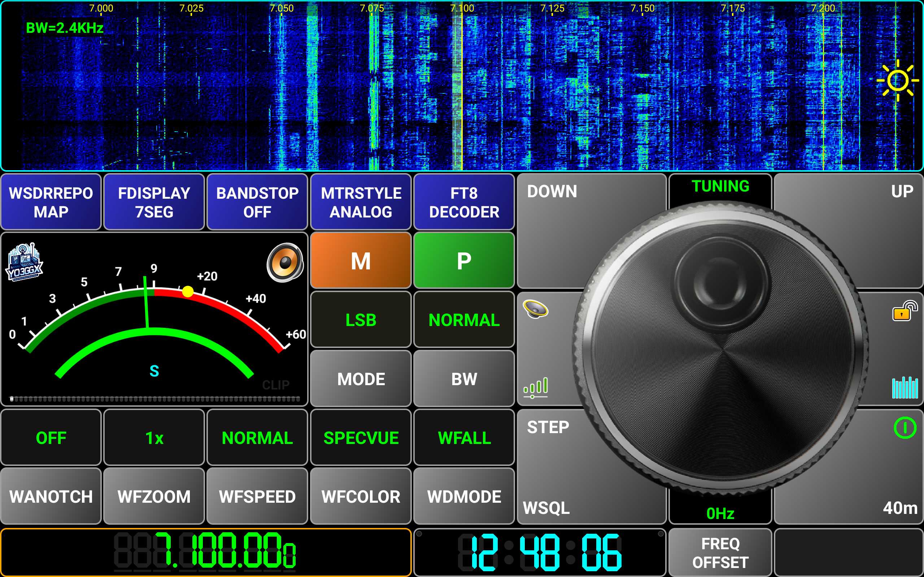Open the WFCOLOR palette selector
The height and width of the screenshot is (577, 924).
point(361,497)
